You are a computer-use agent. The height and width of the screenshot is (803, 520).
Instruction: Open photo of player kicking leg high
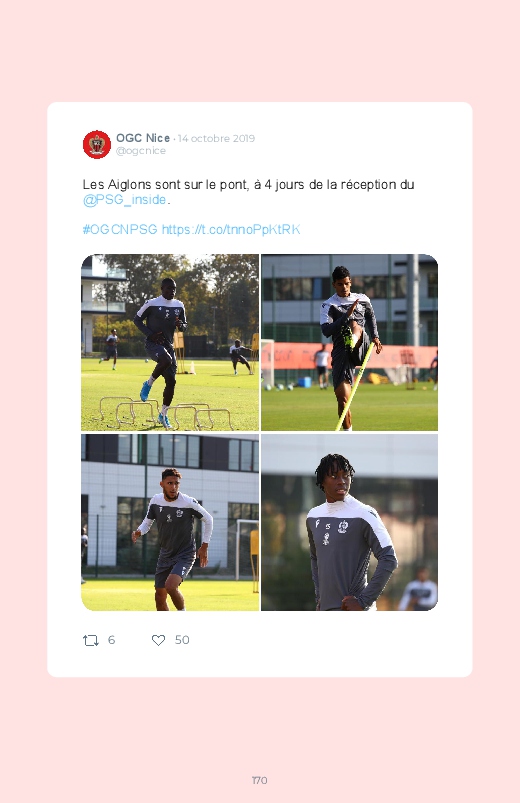click(349, 343)
